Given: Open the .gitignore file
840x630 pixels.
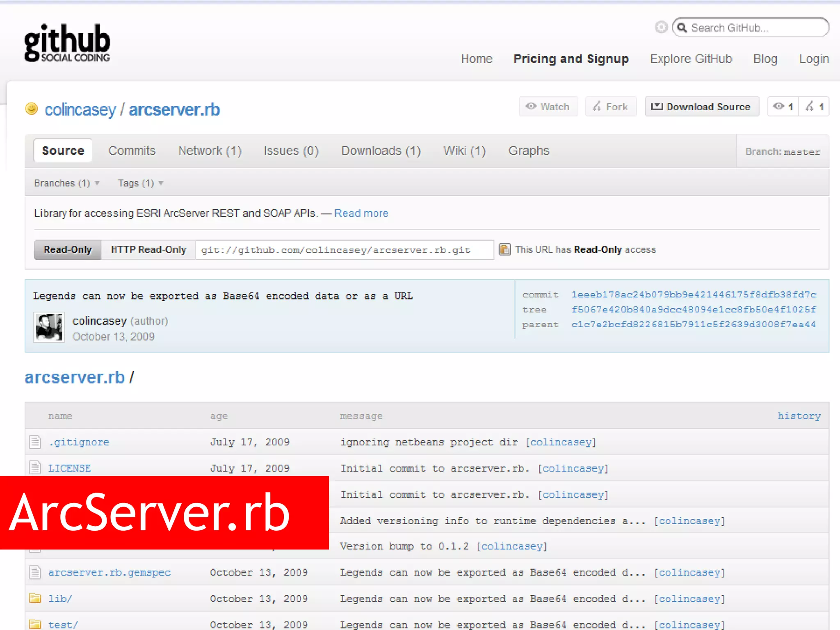Looking at the screenshot, I should click(x=79, y=442).
